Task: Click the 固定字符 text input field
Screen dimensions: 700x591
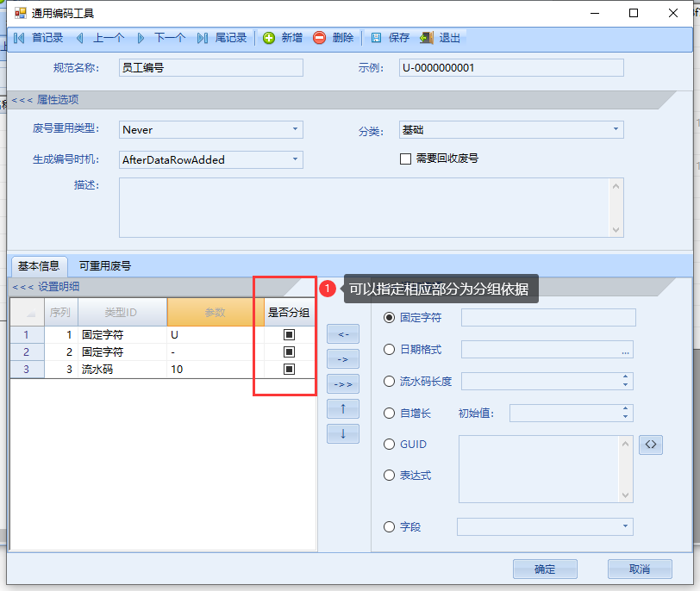Action: 548,318
